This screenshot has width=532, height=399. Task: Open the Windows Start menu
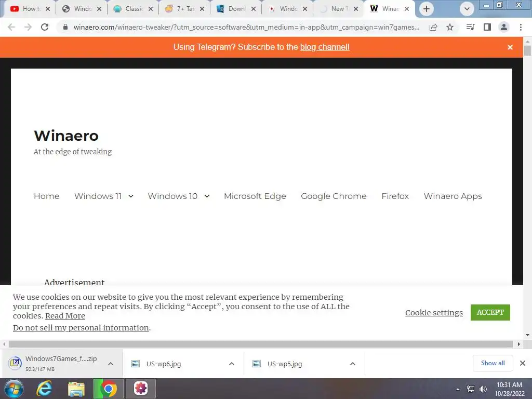[14, 389]
